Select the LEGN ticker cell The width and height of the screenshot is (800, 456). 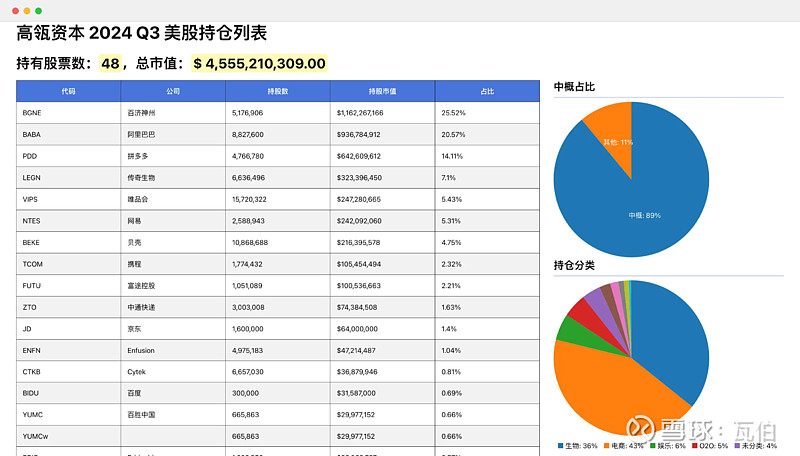pyautogui.click(x=68, y=178)
